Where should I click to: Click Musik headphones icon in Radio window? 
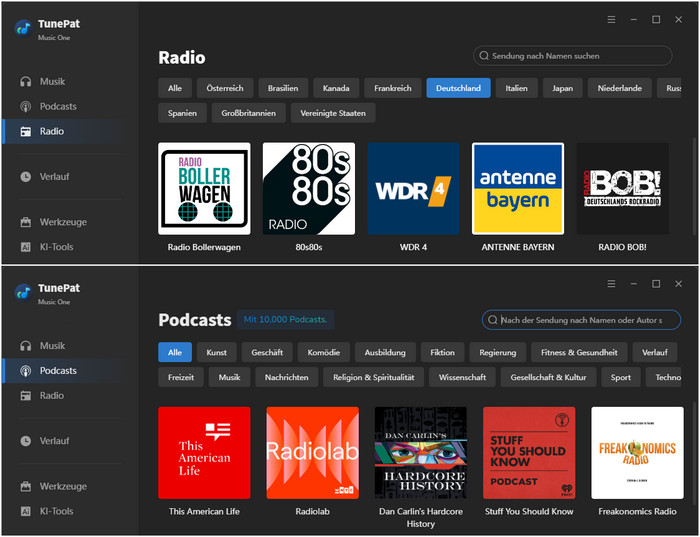26,82
